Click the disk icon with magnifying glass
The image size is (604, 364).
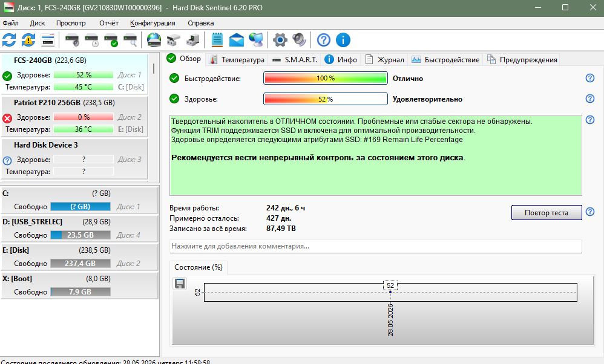coord(130,40)
